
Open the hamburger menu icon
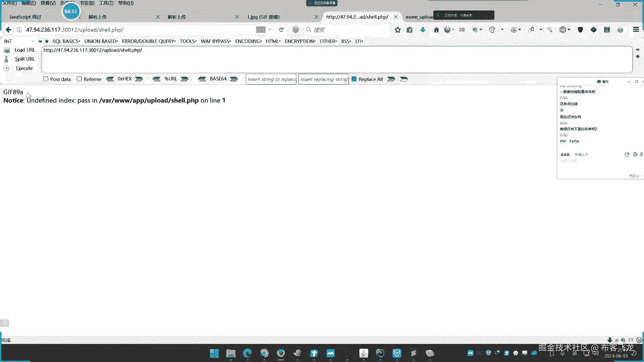pyautogui.click(x=636, y=29)
